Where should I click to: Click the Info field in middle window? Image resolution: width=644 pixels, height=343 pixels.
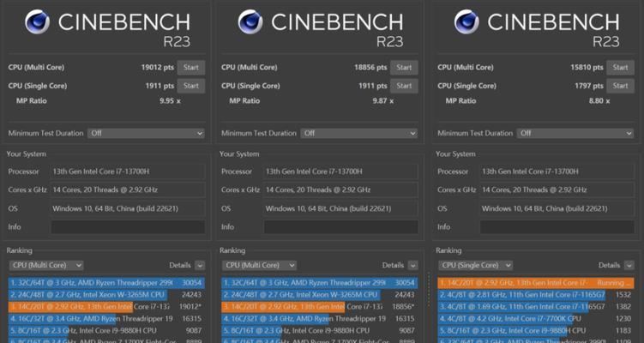click(341, 226)
